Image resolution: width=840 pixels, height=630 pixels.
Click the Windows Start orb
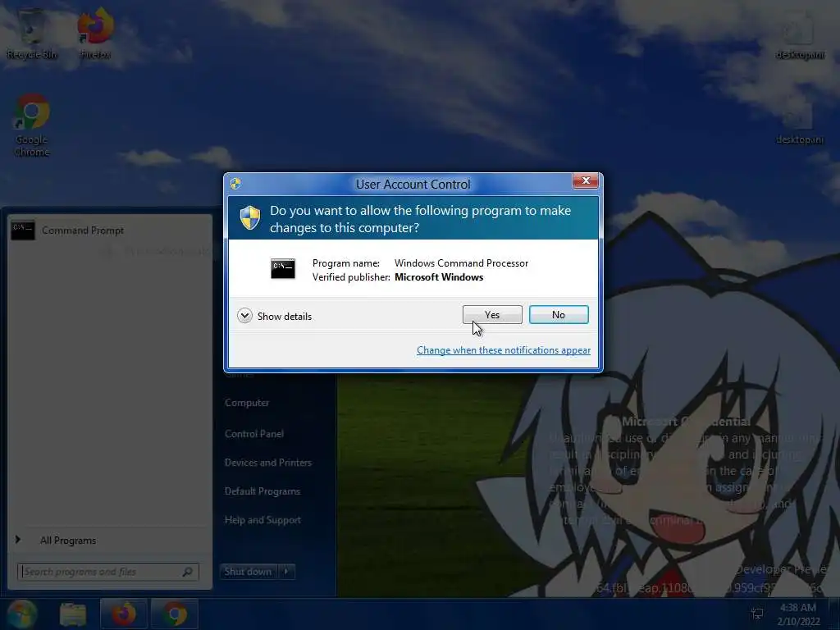coord(21,614)
